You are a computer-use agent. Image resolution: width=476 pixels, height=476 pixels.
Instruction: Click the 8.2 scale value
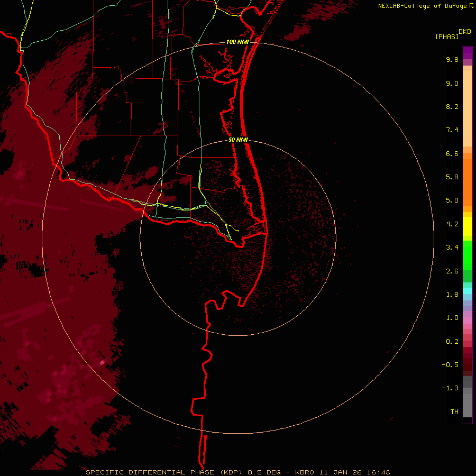(x=452, y=106)
